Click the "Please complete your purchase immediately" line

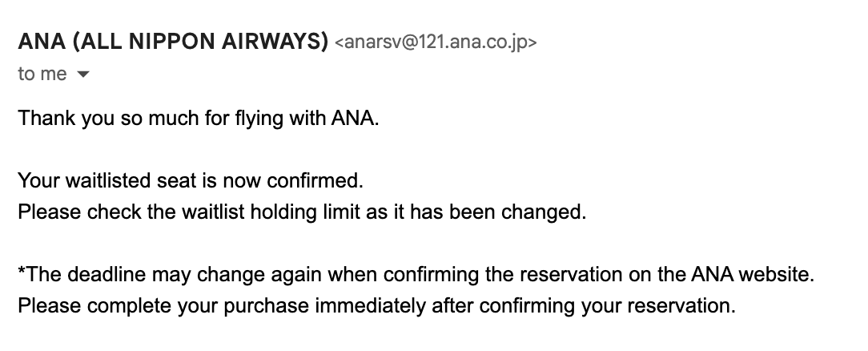(376, 306)
